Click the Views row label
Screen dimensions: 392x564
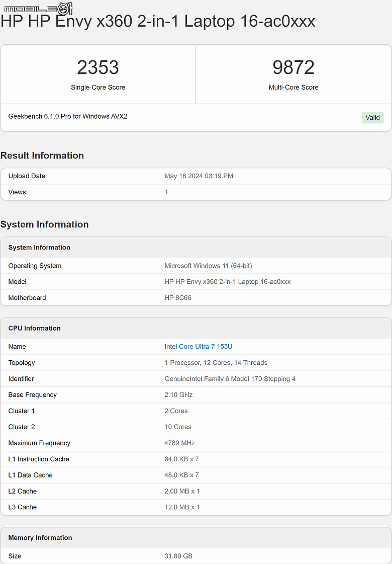click(17, 192)
